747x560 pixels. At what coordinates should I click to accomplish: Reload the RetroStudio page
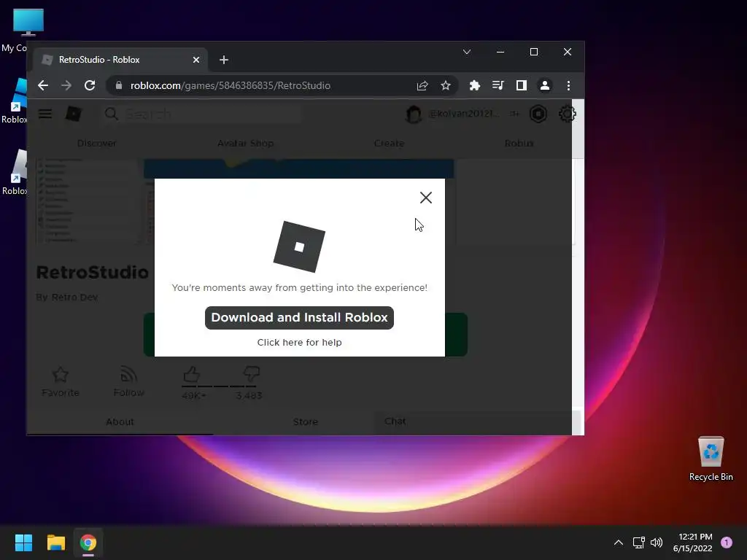90,85
